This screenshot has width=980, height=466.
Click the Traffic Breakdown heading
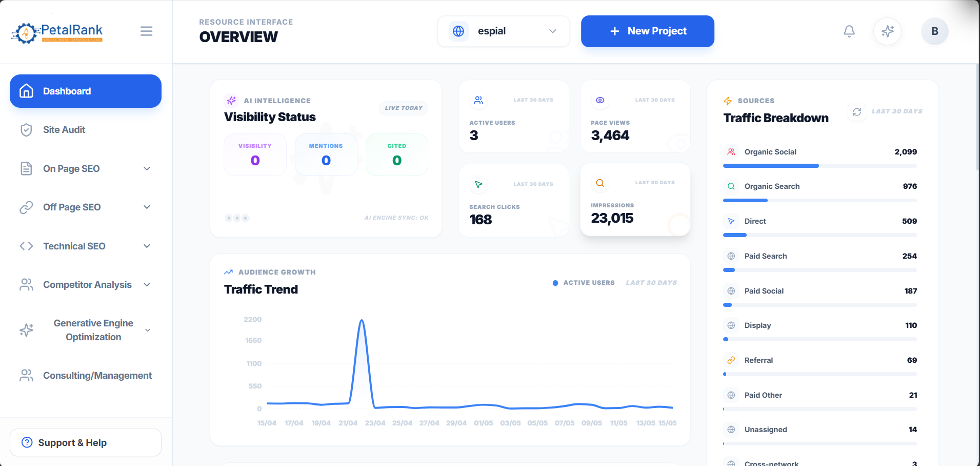tap(776, 118)
